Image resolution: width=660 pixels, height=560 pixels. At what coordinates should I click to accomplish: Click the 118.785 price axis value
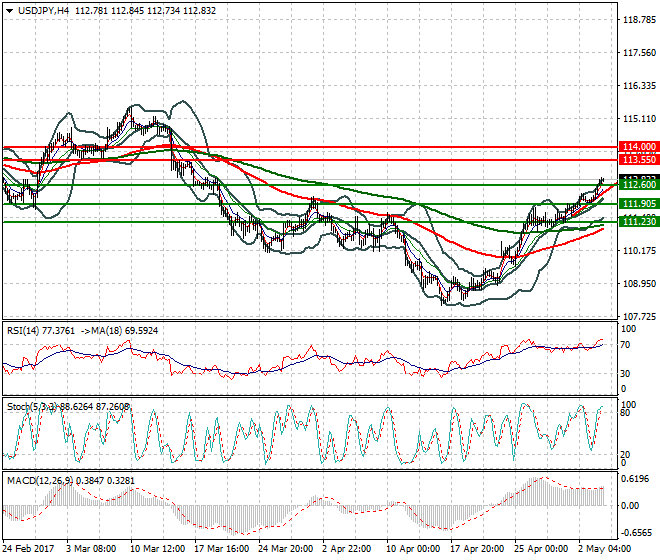(639, 20)
